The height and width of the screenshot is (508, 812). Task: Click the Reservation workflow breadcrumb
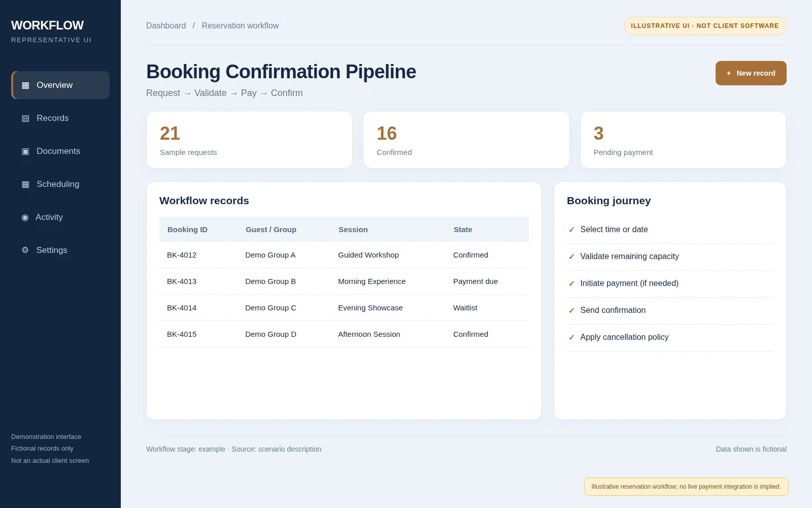click(240, 25)
